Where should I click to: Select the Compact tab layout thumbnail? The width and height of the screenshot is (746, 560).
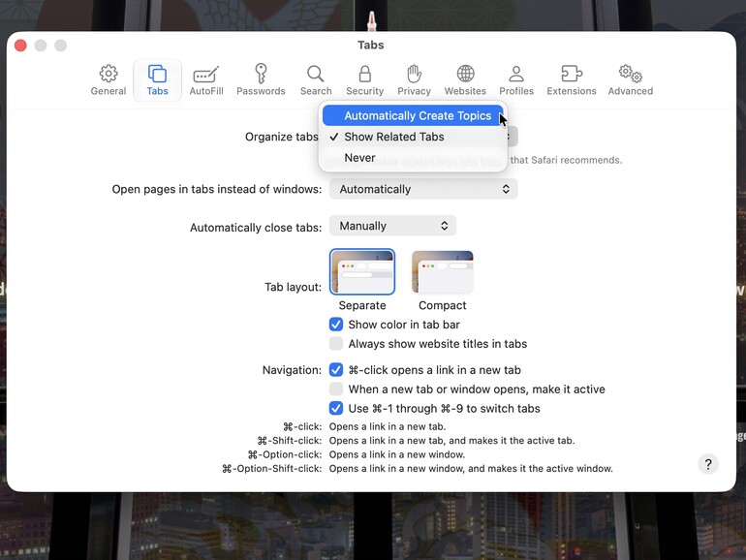[x=443, y=271]
